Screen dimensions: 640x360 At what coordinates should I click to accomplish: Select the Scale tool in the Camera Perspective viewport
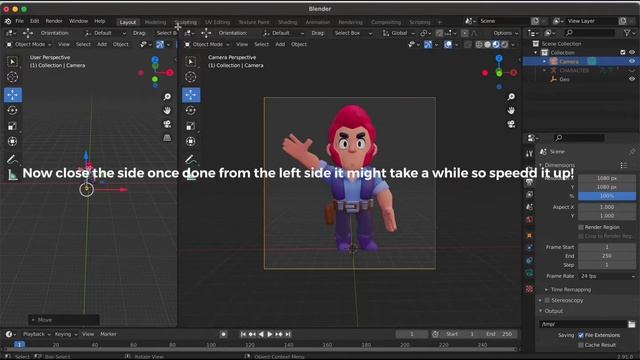click(191, 126)
